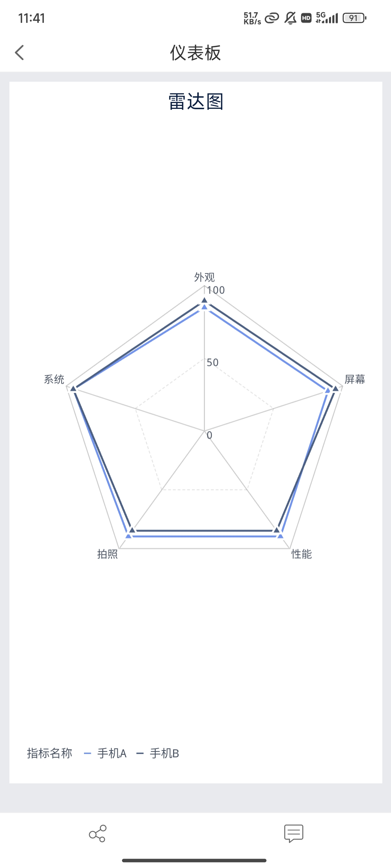Tap the battery indicator in status bar
391x868 pixels.
coord(354,18)
